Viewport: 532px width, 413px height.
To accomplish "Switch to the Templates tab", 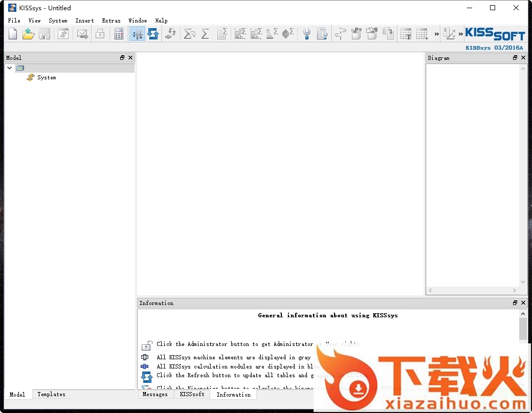I will coord(51,395).
